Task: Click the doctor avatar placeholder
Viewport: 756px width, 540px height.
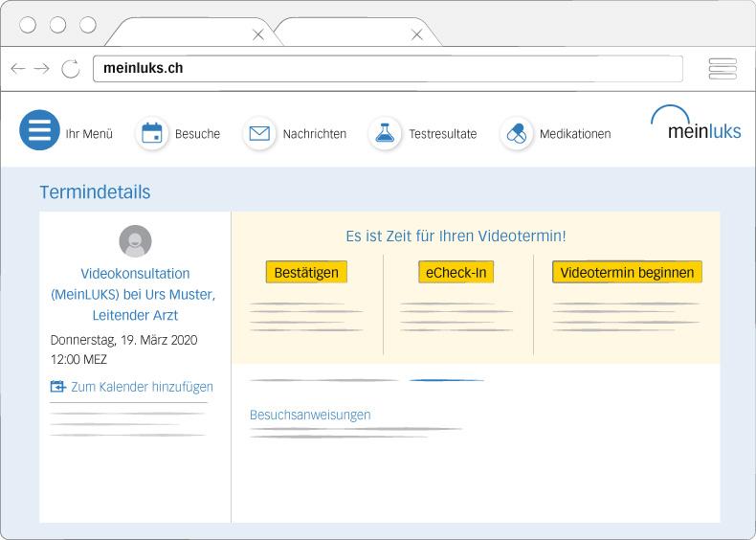Action: pyautogui.click(x=136, y=241)
